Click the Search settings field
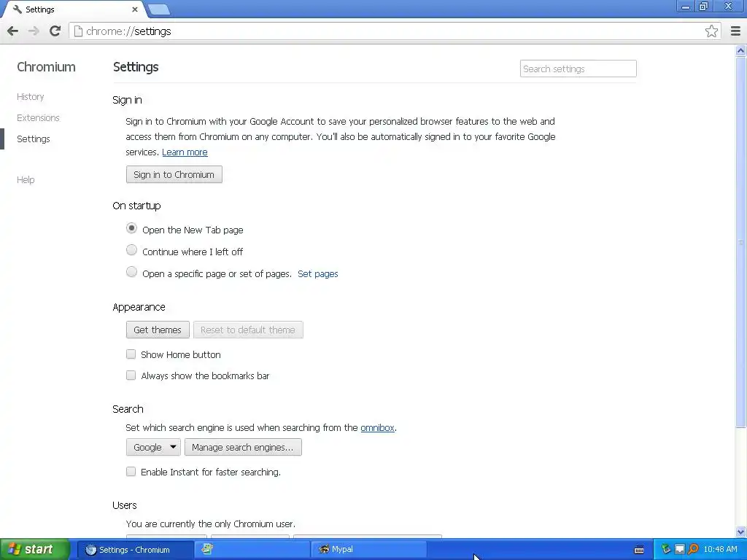This screenshot has width=747, height=560. 578,69
